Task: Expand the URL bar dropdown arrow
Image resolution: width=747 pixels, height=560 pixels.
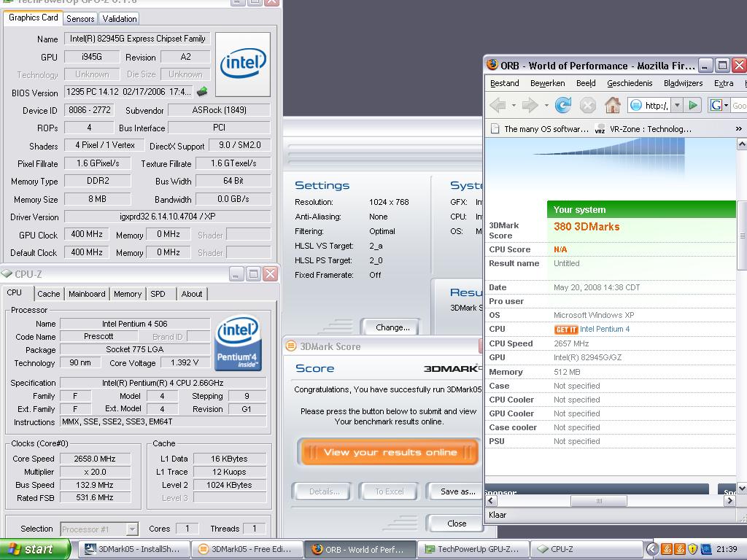Action: [x=677, y=105]
